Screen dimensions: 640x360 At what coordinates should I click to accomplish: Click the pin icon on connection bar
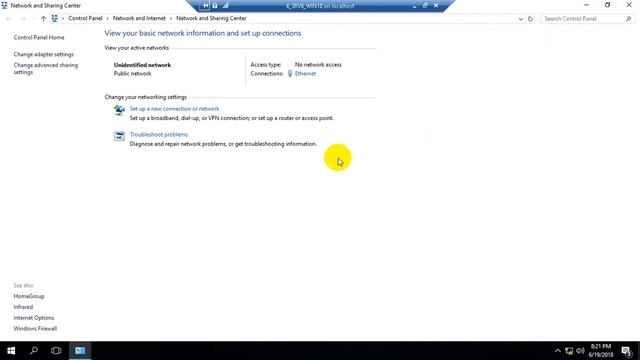tap(205, 6)
